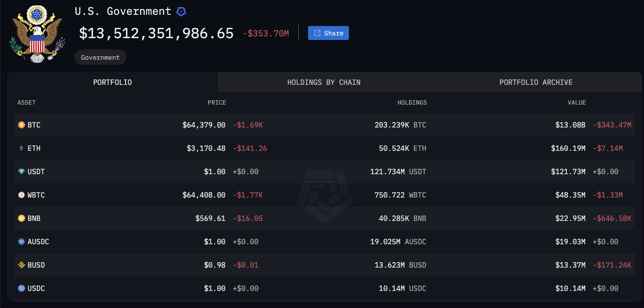Click the Asset column header
This screenshot has width=644, height=308.
pyautogui.click(x=26, y=102)
